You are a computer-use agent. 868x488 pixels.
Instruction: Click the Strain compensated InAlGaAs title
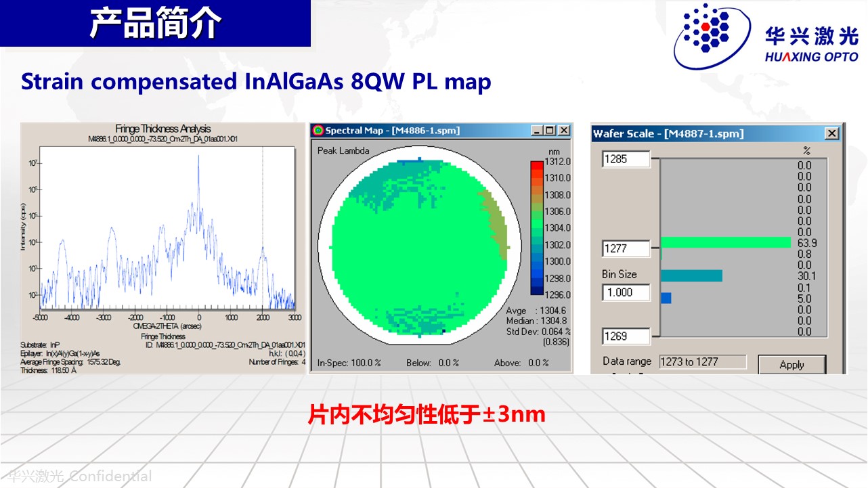[256, 81]
